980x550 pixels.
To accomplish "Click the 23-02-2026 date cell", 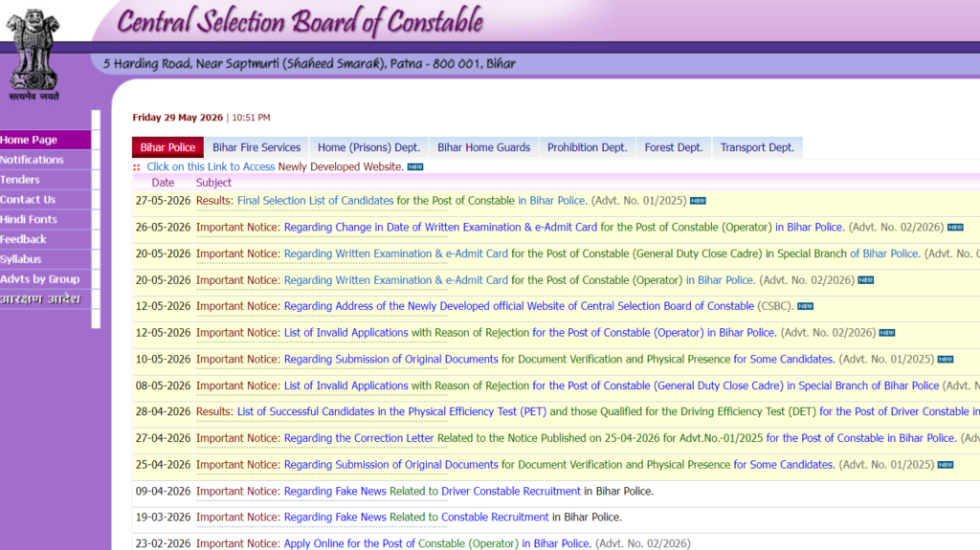I will [163, 543].
